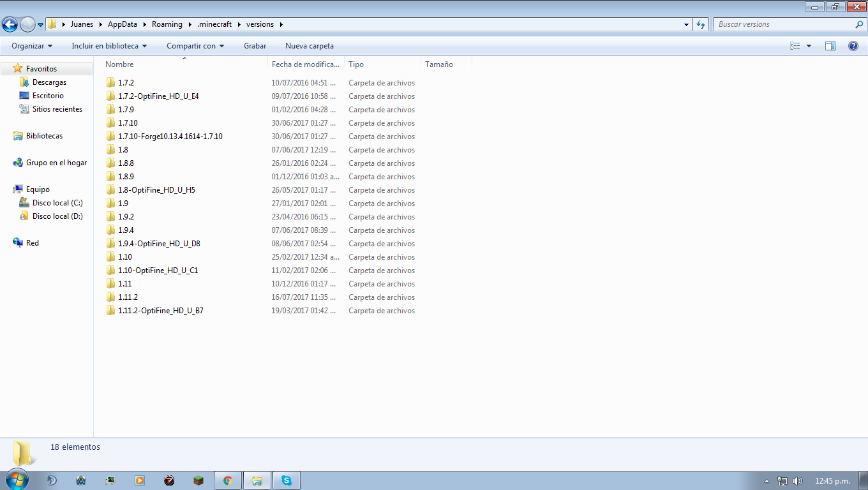The width and height of the screenshot is (868, 490).
Task: Open the recent locations dropdown arrow
Action: click(40, 25)
